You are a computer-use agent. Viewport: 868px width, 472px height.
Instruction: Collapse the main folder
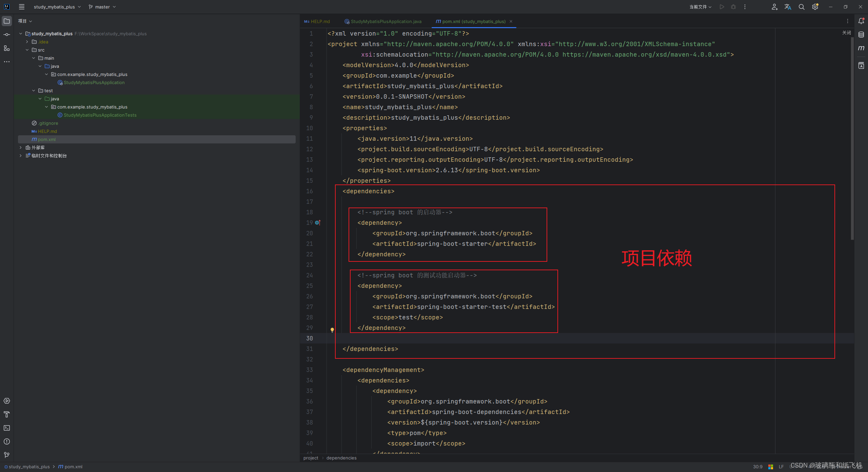[x=34, y=58]
